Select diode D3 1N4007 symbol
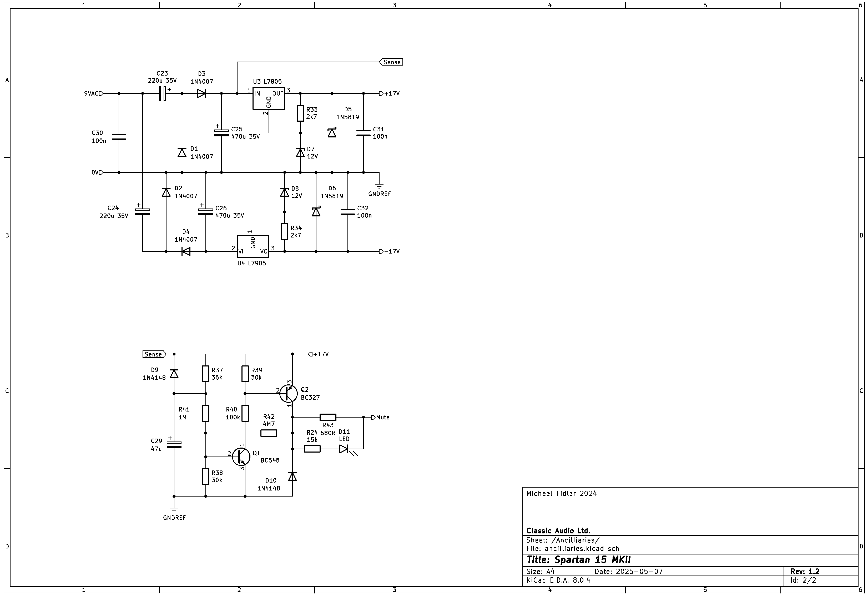This screenshot has width=868, height=595. pyautogui.click(x=202, y=93)
